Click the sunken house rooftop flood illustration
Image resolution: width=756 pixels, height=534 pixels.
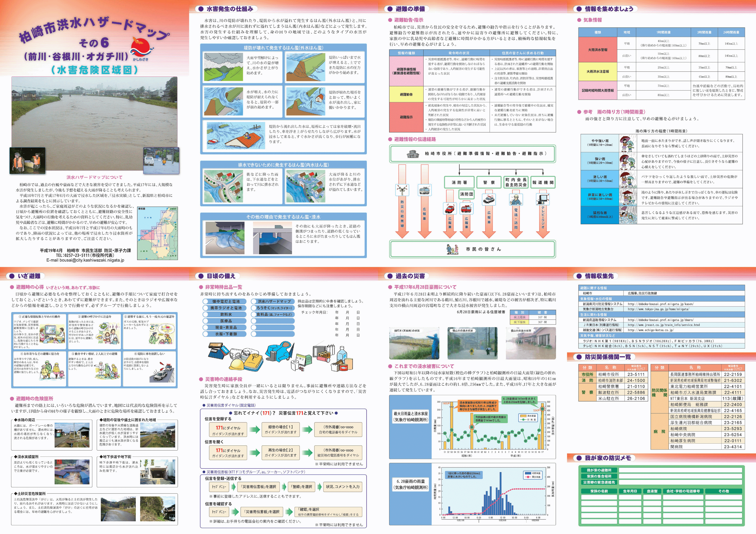pyautogui.click(x=236, y=136)
